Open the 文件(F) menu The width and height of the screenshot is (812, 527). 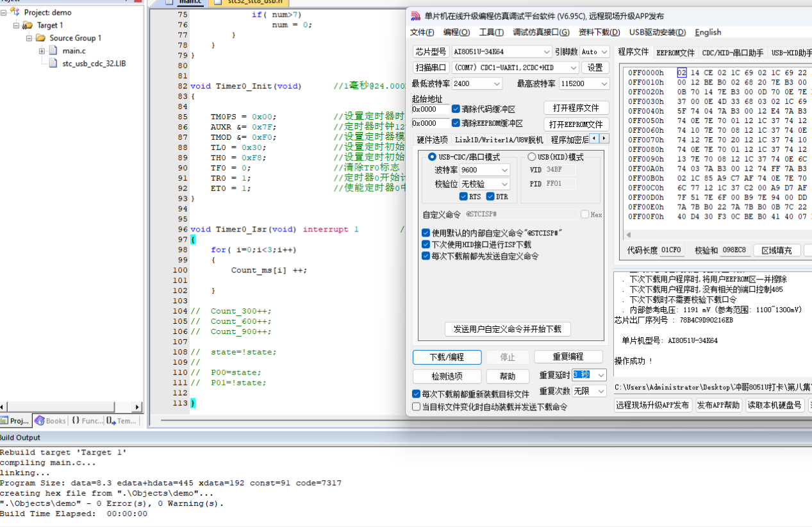[x=422, y=32]
